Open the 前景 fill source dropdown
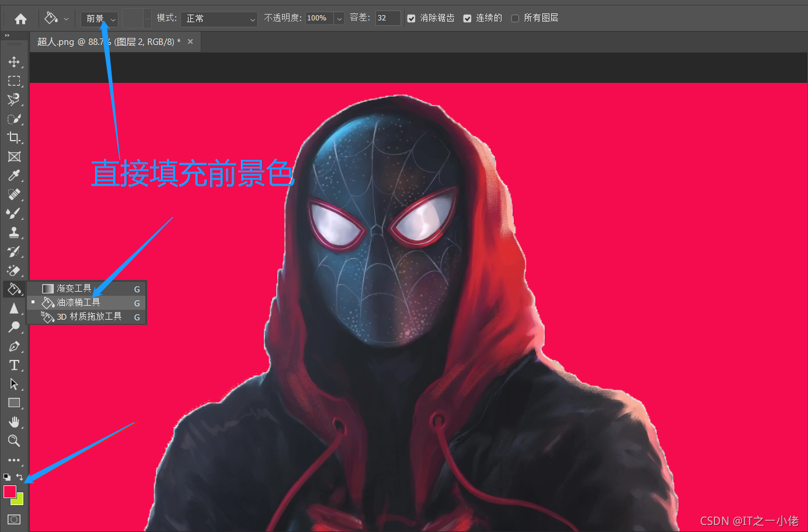This screenshot has width=808, height=532. [x=100, y=19]
